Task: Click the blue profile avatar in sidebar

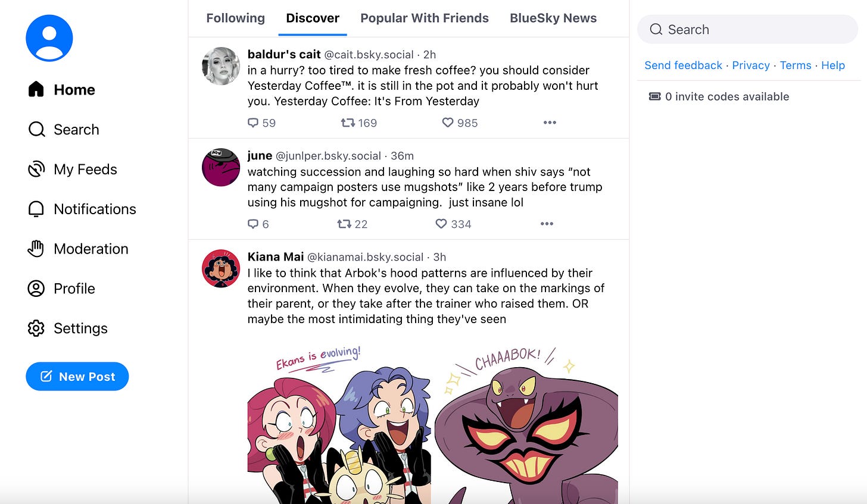Action: pos(49,38)
